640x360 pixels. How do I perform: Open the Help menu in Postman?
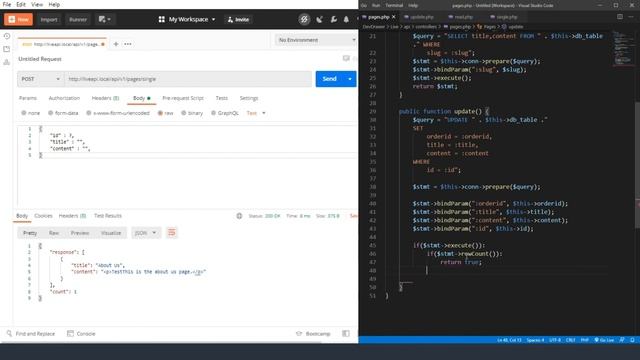[x=54, y=4]
